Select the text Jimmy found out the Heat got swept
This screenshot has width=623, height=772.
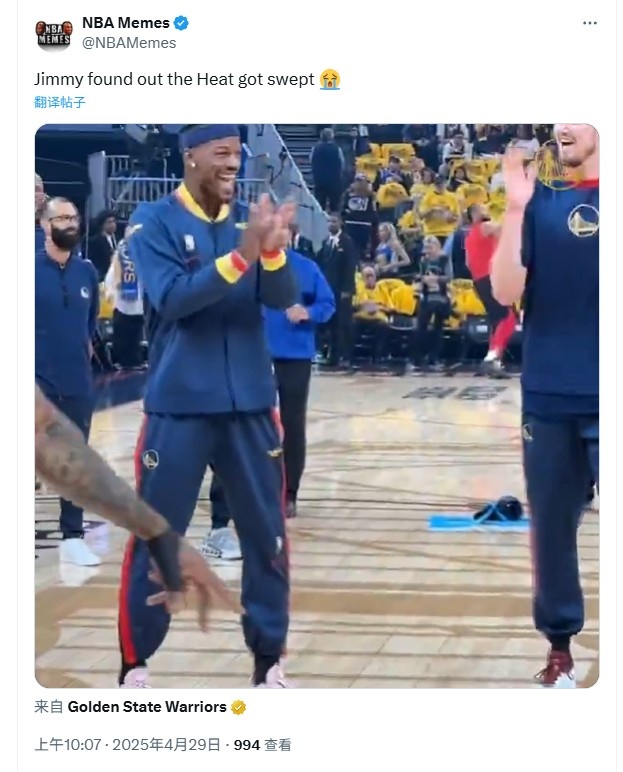[174, 79]
